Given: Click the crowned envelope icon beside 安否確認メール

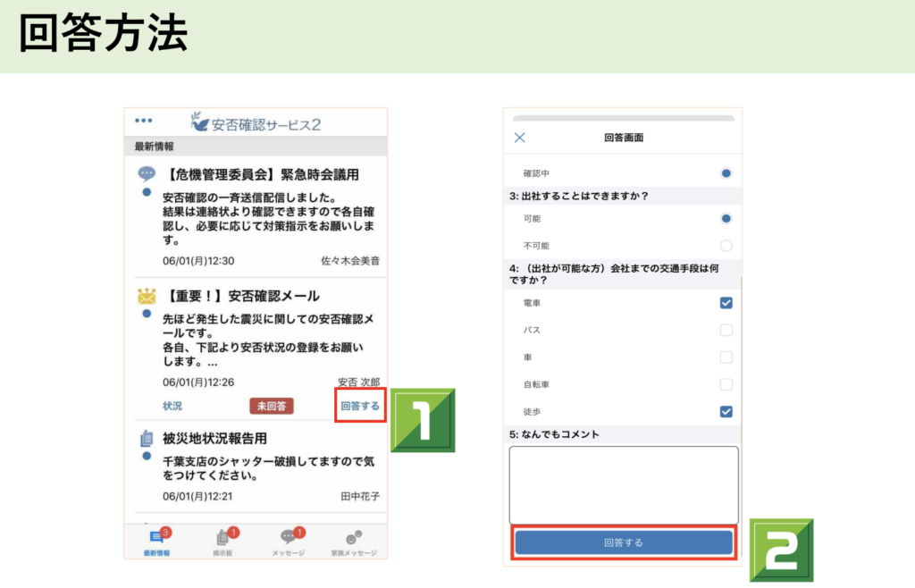Looking at the screenshot, I should (x=147, y=296).
